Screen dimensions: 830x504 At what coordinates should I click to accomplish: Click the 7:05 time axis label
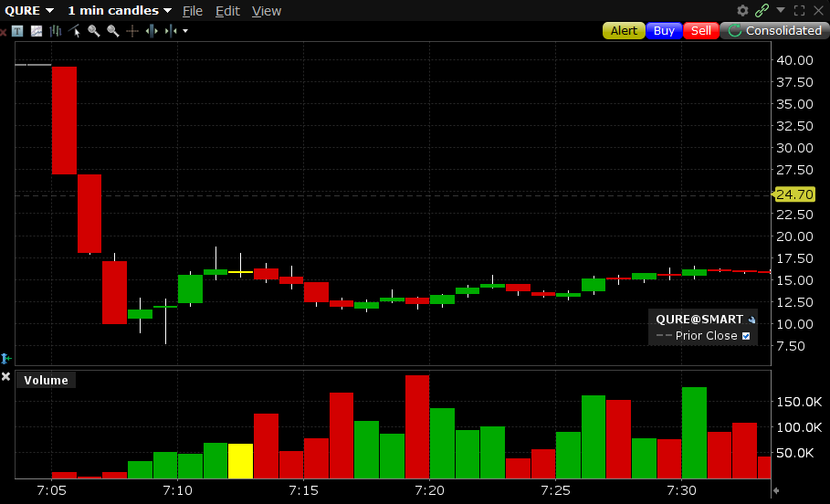[x=51, y=490]
